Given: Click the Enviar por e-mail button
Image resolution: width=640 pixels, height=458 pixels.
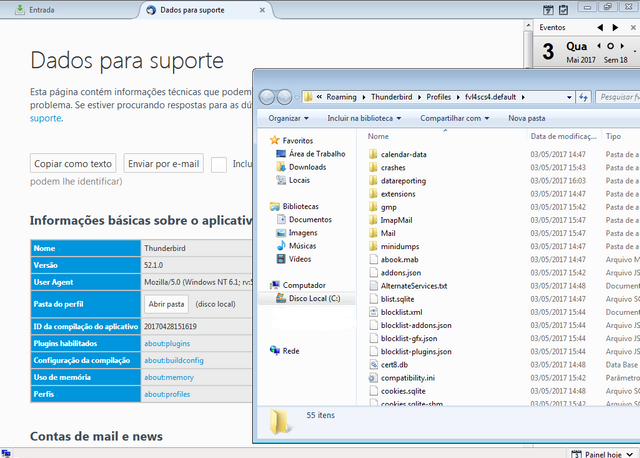Looking at the screenshot, I should pos(164,164).
